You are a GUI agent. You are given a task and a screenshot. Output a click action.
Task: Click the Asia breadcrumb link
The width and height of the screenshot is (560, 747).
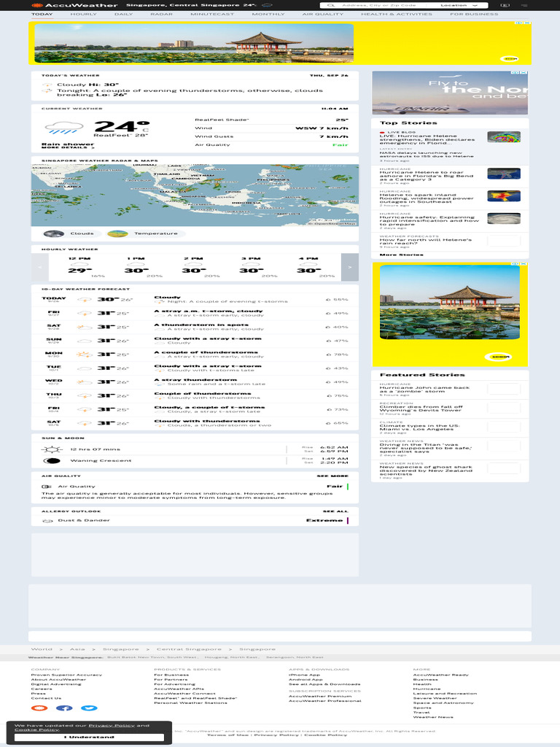click(77, 649)
